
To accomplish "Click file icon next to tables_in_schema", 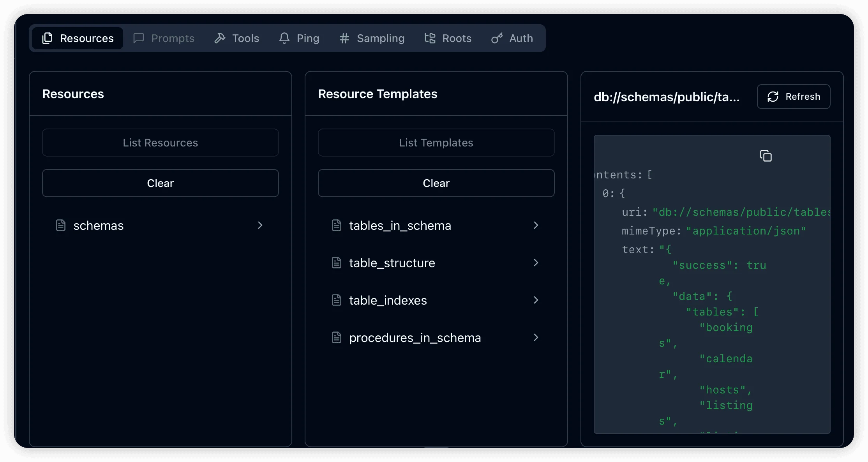I will click(x=337, y=225).
